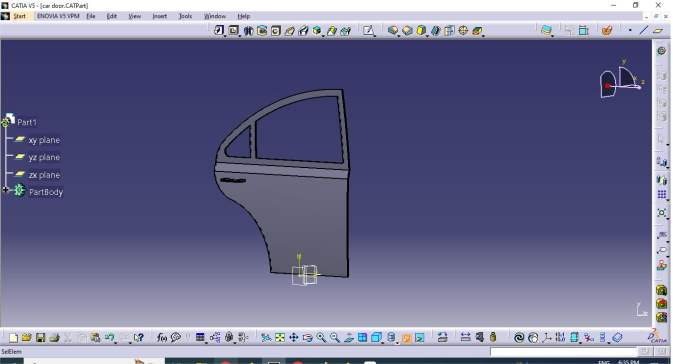Open the Design Table icon
The width and height of the screenshot is (673, 364).
[200, 338]
